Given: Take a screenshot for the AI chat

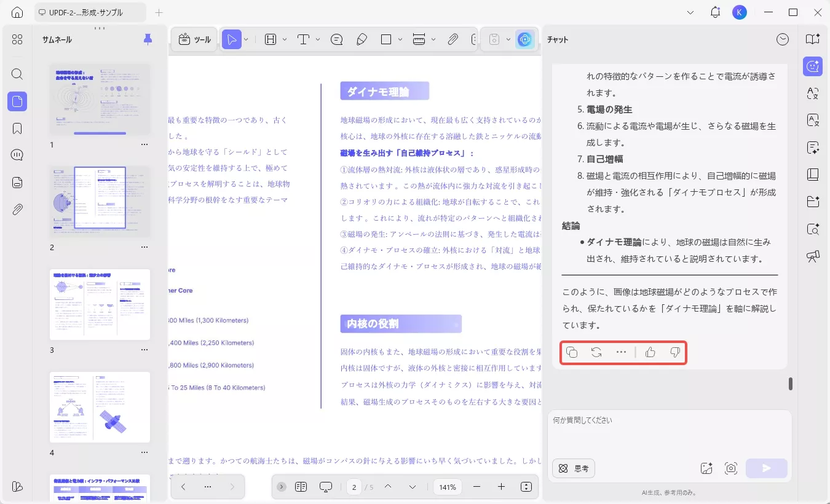Looking at the screenshot, I should point(731,468).
